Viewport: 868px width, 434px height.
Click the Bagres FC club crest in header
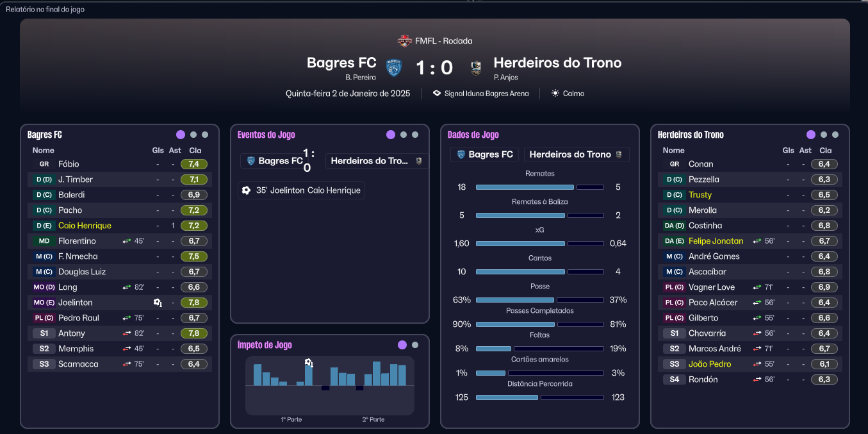[393, 67]
